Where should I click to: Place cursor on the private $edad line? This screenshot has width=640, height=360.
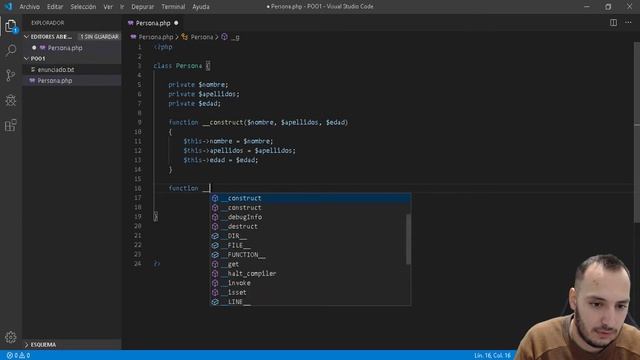[x=194, y=103]
